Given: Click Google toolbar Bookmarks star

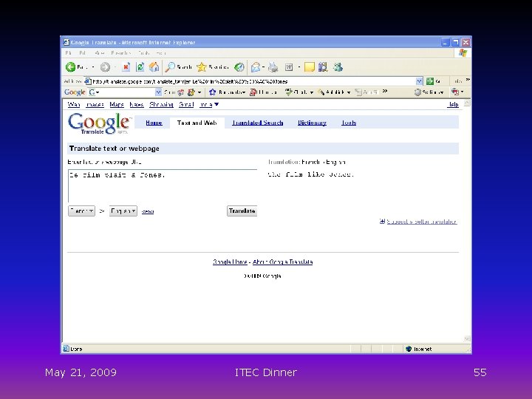Looking at the screenshot, I should 213,92.
